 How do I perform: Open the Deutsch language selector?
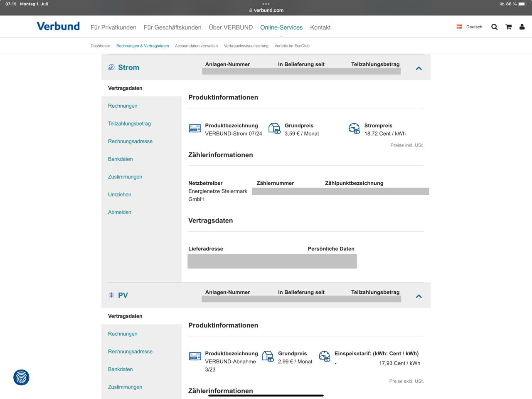[474, 27]
